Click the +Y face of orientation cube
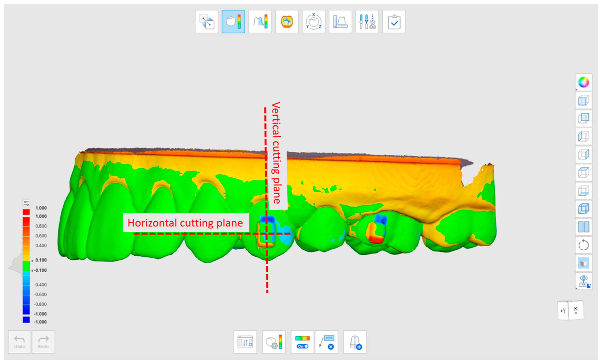The height and width of the screenshot is (364, 601). [563, 311]
